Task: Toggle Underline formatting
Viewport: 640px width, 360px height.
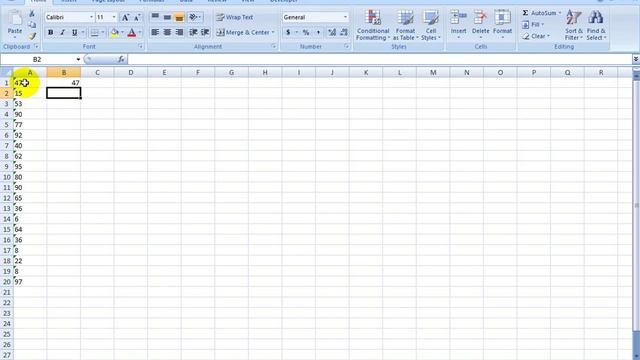Action: click(74, 32)
